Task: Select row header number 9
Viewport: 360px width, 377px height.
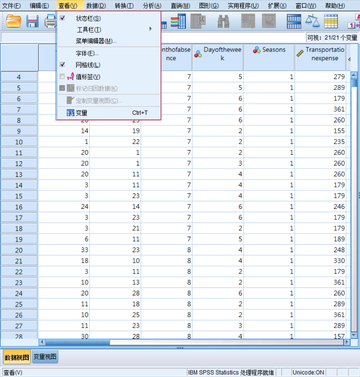Action: coord(19,131)
